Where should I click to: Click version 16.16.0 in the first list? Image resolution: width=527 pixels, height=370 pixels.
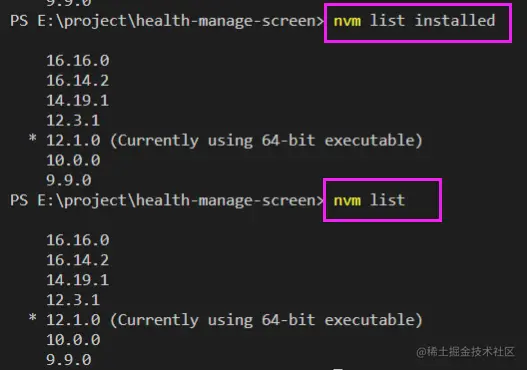pyautogui.click(x=78, y=61)
